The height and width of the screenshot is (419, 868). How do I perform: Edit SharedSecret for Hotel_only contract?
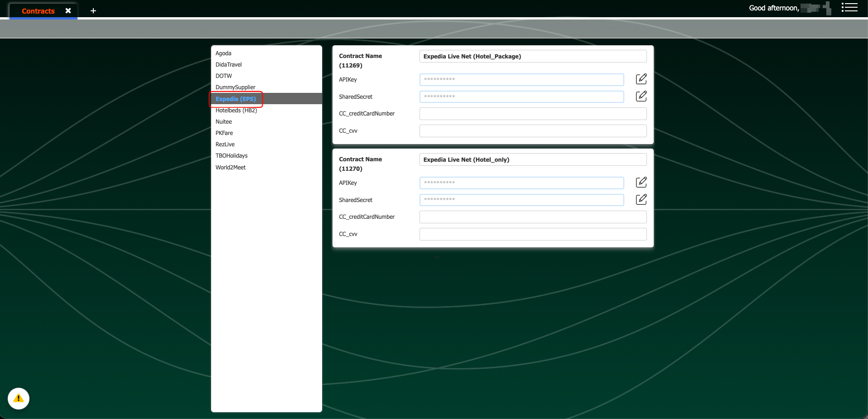641,199
